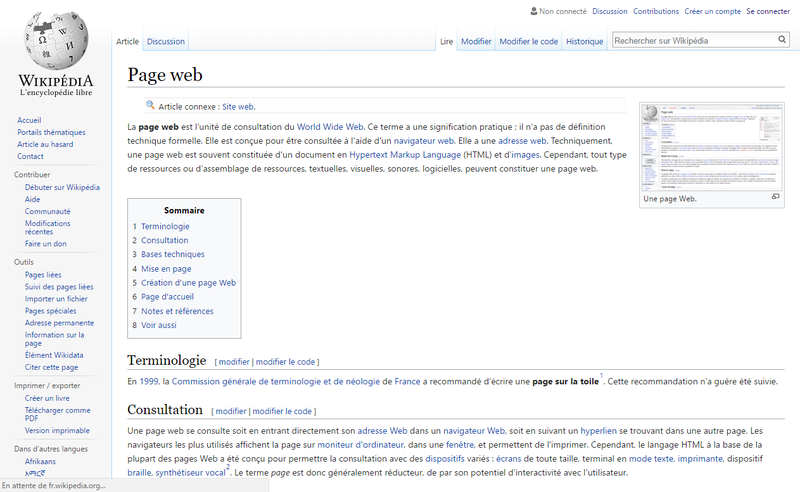Open 'Élément Wikidata' in the Outils section

[x=54, y=354]
